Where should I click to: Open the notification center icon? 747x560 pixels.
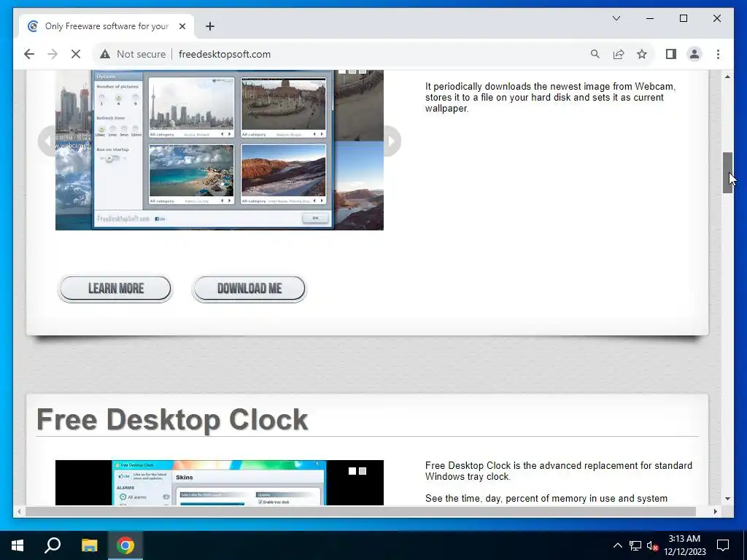pos(723,545)
